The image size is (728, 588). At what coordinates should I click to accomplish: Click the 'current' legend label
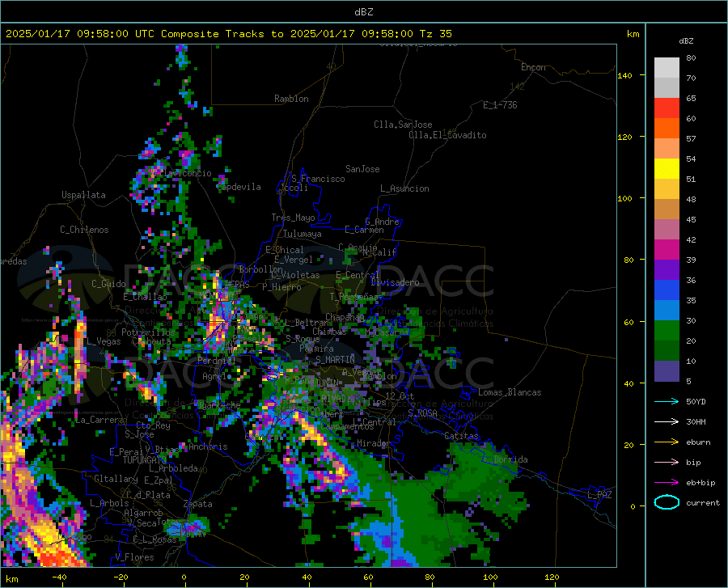coord(703,502)
